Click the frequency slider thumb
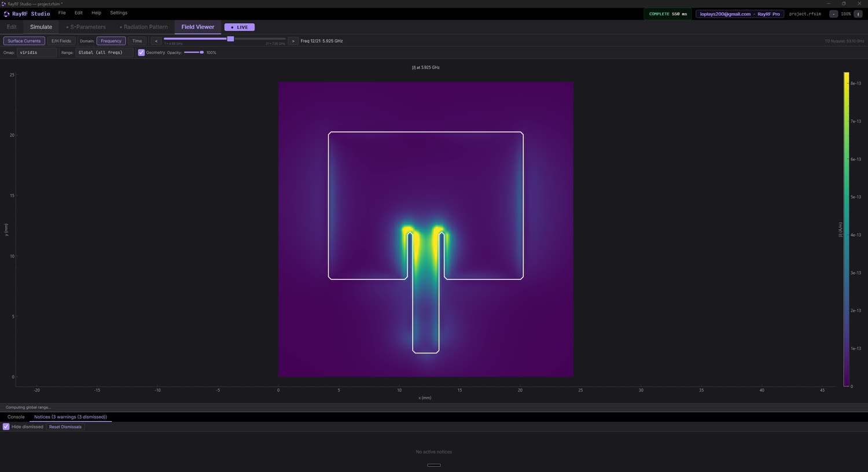The image size is (868, 472). [x=230, y=39]
